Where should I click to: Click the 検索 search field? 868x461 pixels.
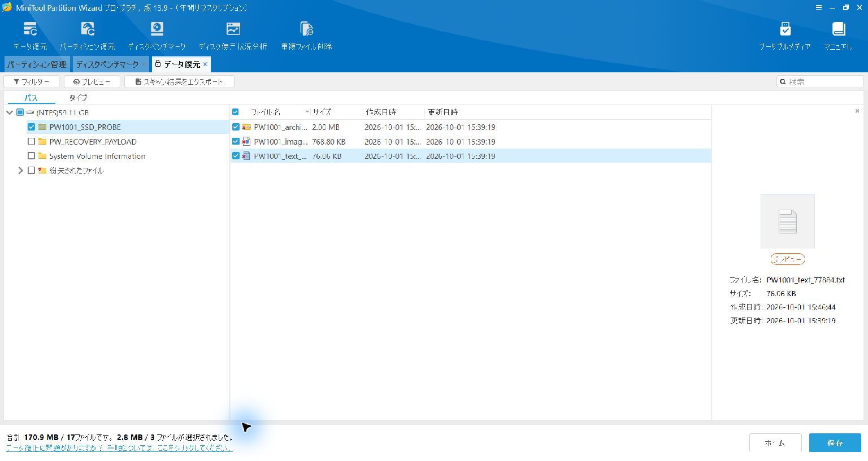tap(820, 82)
